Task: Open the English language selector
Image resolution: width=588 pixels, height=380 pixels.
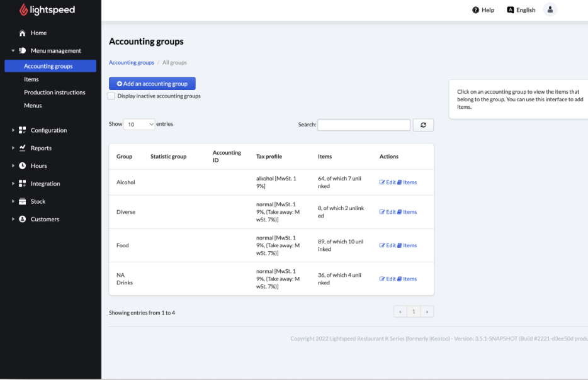Action: click(x=521, y=10)
